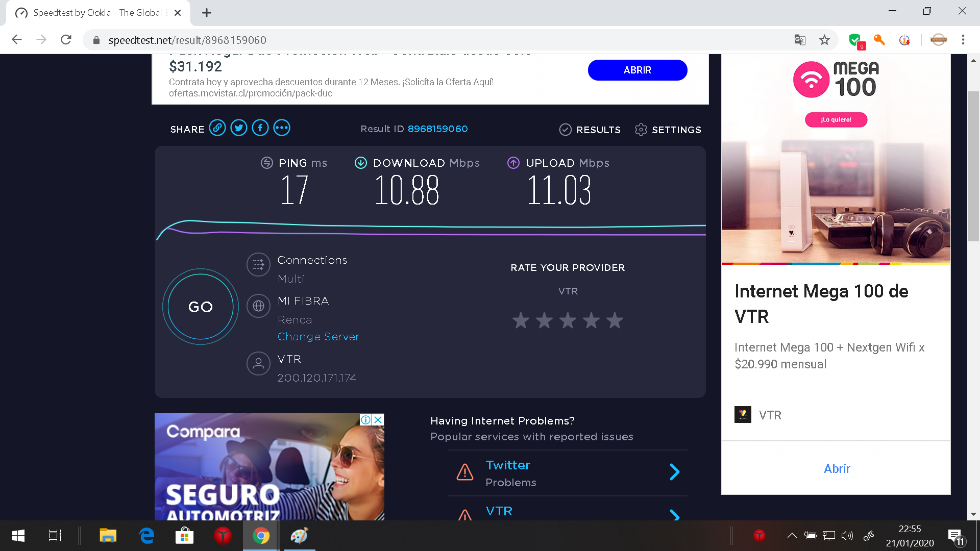Screen dimensions: 980x551
Task: Click the Seguro Automotriz ad image
Action: [x=269, y=467]
